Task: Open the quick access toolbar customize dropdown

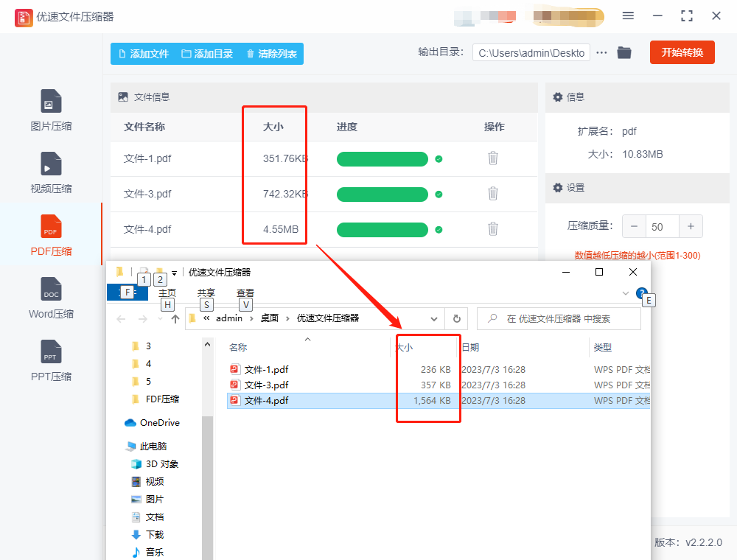Action: click(x=175, y=273)
